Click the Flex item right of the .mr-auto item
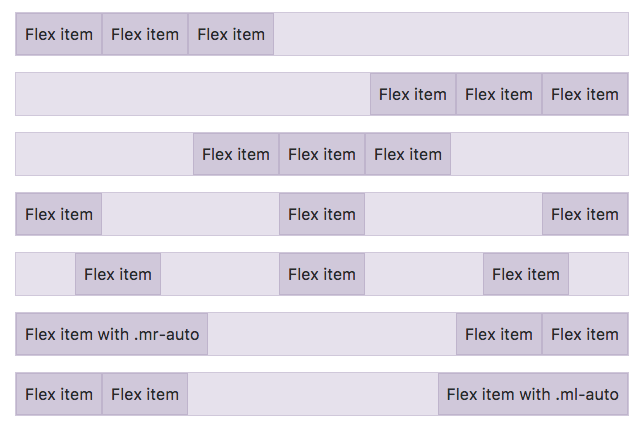This screenshot has width=642, height=430. point(499,334)
